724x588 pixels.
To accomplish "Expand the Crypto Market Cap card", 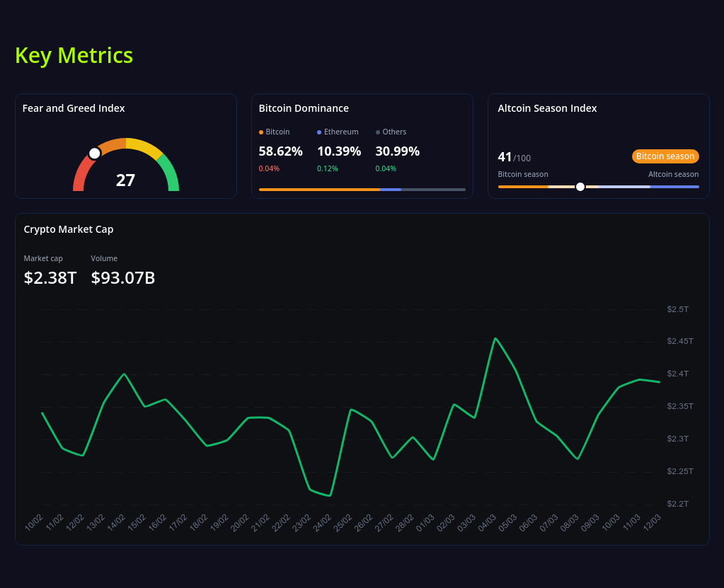I will (x=68, y=229).
